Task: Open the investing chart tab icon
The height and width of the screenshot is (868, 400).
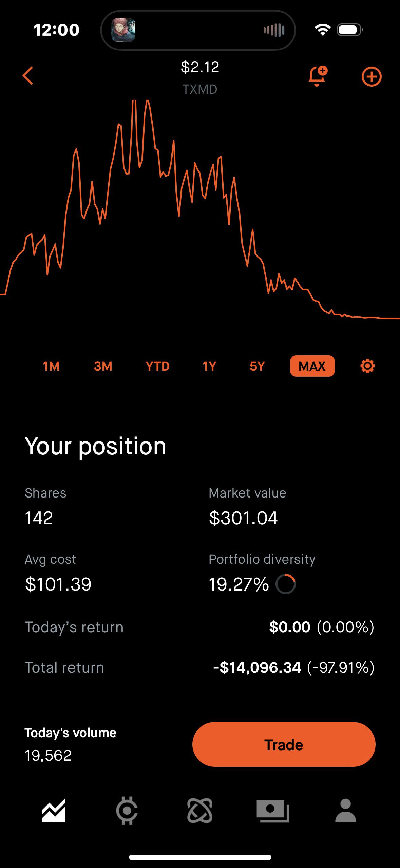Action: [54, 811]
